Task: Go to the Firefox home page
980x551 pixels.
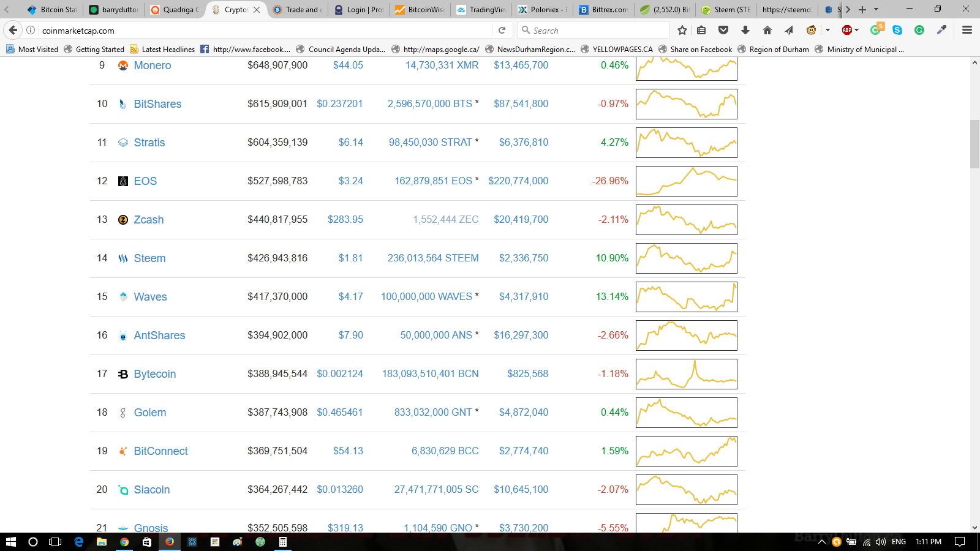Action: pyautogui.click(x=767, y=30)
